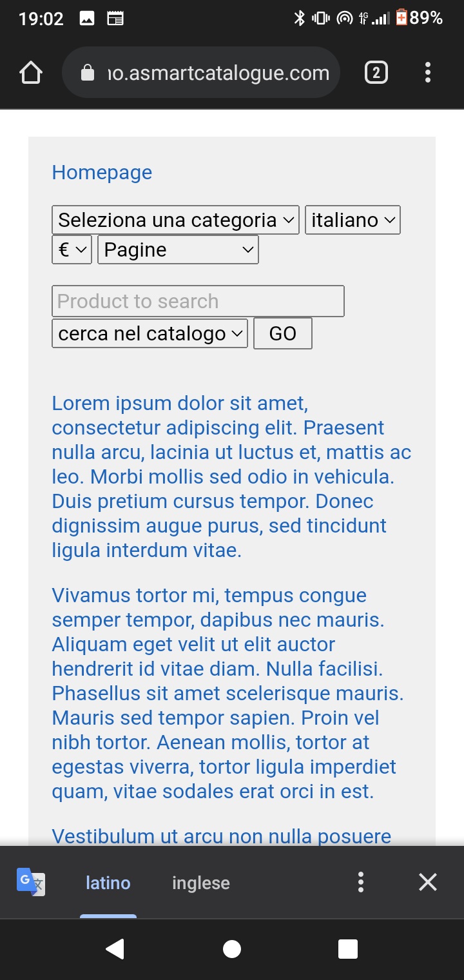Expand 'Seleziona una categoria' dropdown
Screen dimensions: 464x980
175,220
